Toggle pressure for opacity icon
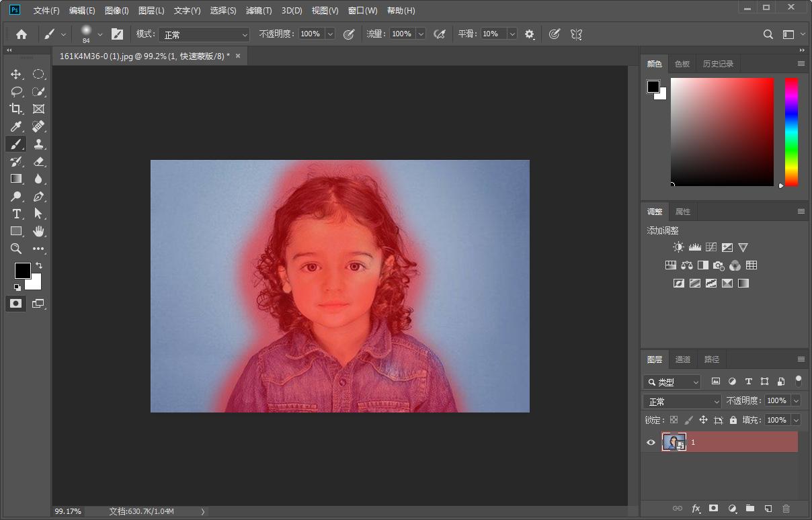 pos(349,34)
